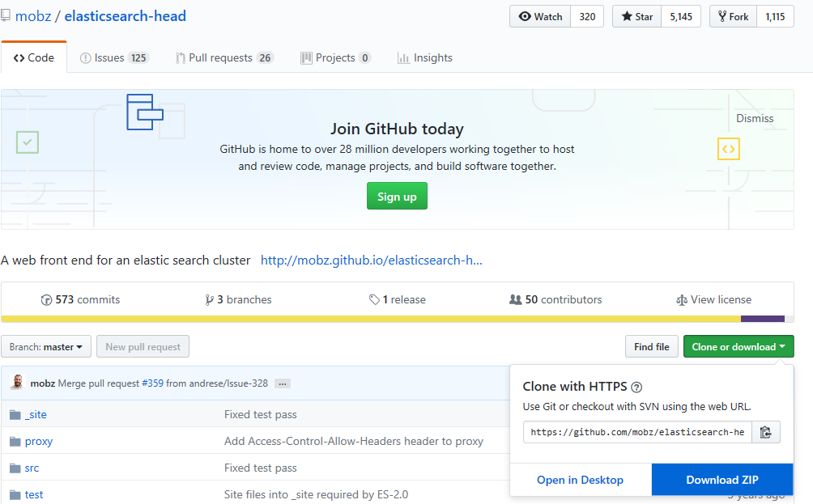The height and width of the screenshot is (504, 813).
Task: Click the test folder icon
Action: 15,495
